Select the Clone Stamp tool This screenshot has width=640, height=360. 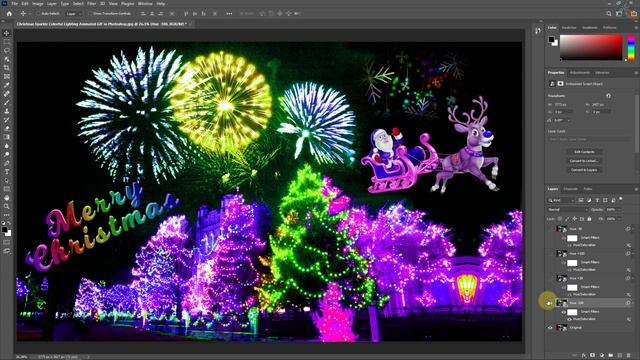(x=7, y=111)
